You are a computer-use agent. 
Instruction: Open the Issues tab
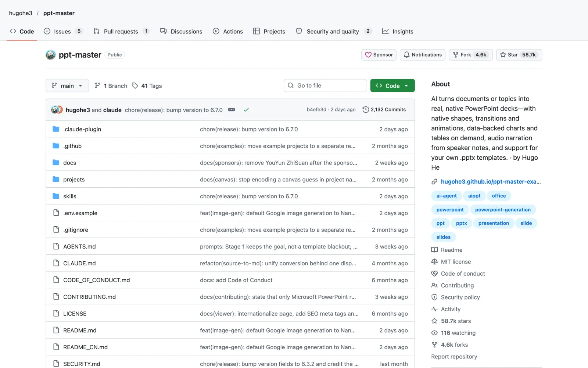pyautogui.click(x=63, y=31)
